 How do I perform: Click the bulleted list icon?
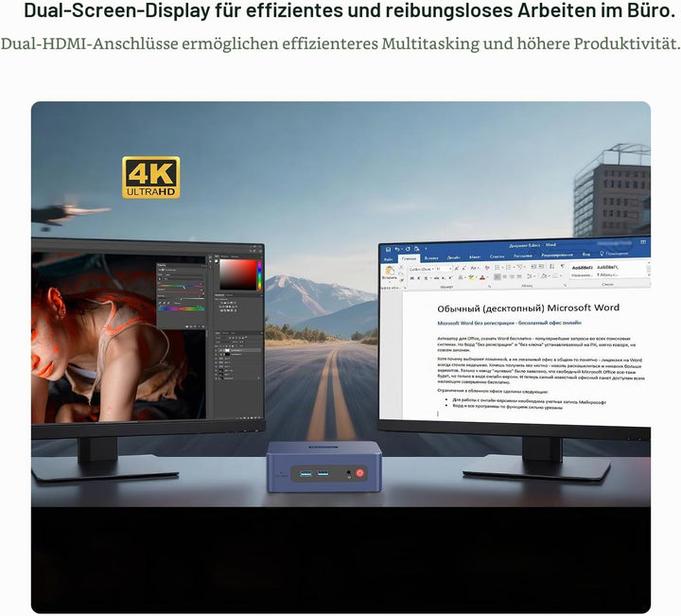tap(497, 267)
